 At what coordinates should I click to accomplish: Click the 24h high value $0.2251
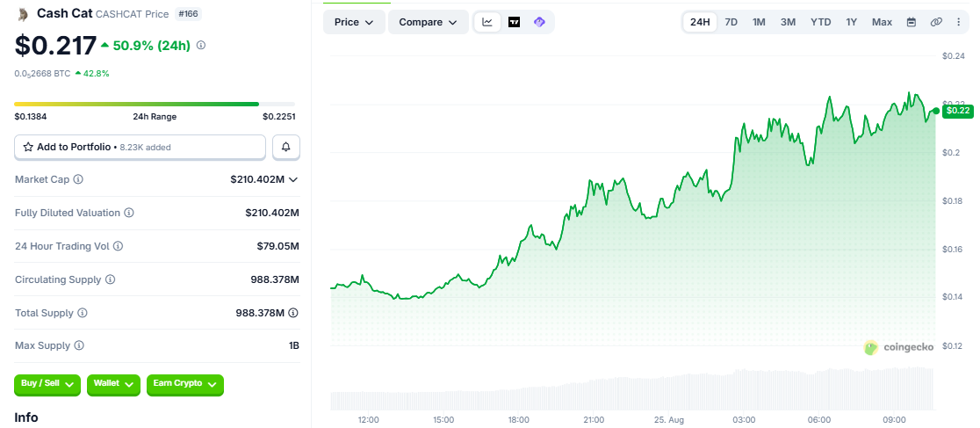pos(278,116)
